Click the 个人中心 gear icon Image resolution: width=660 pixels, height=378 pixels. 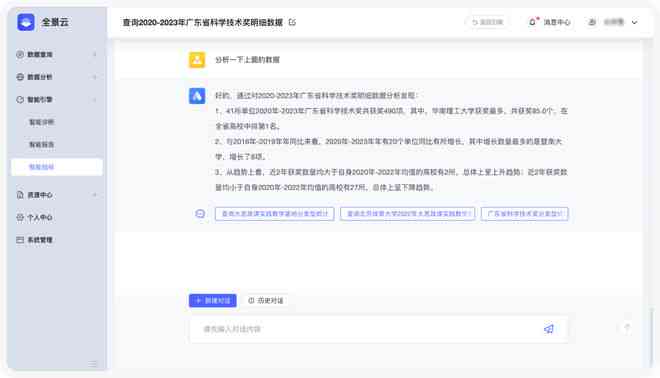20,217
